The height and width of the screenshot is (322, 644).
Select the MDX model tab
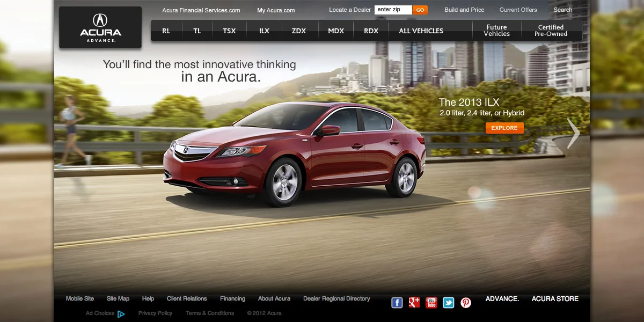tap(336, 31)
